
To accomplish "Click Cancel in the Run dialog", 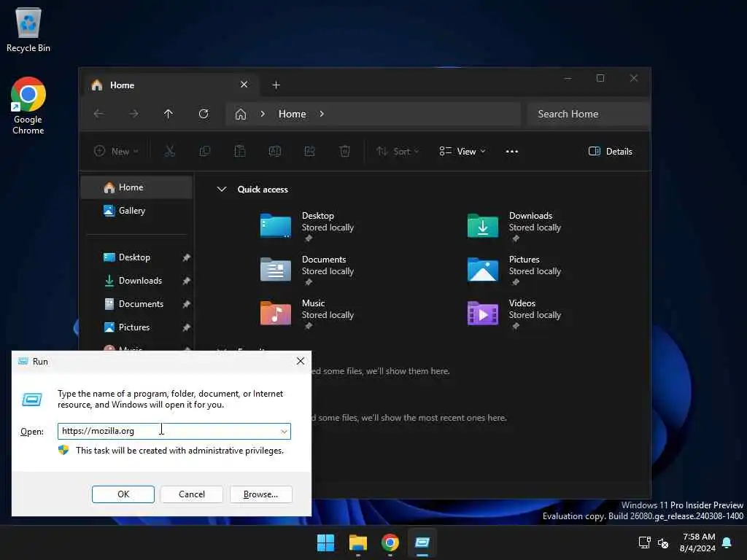I will (192, 494).
